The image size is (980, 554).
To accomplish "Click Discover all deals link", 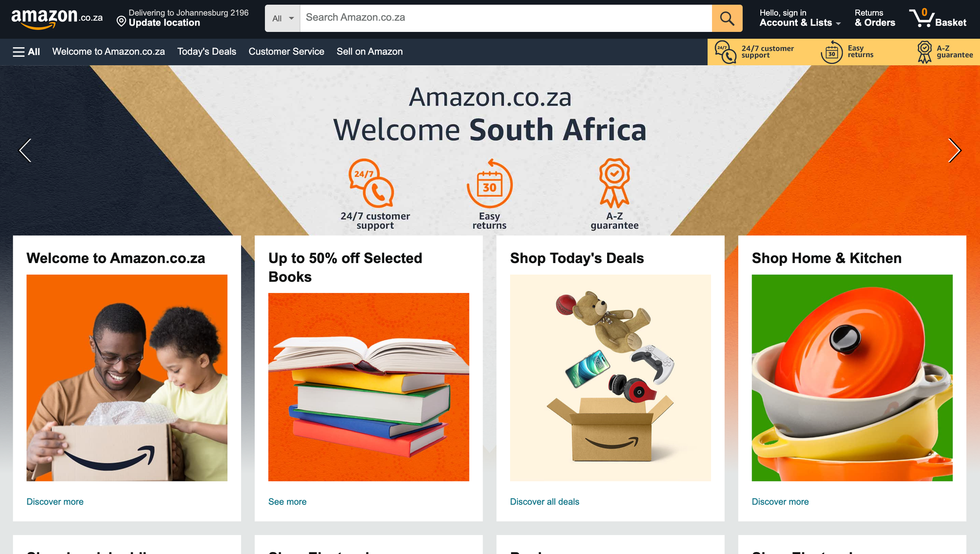I will pos(544,502).
